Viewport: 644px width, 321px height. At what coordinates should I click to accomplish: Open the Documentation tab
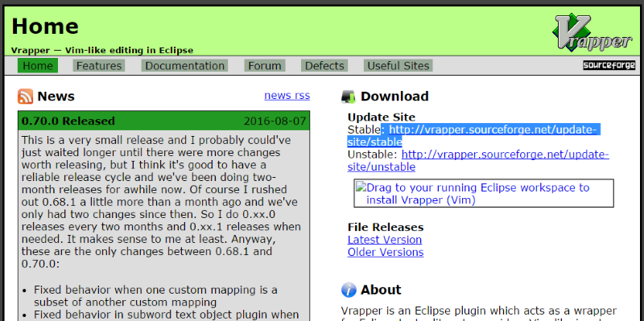(x=185, y=66)
